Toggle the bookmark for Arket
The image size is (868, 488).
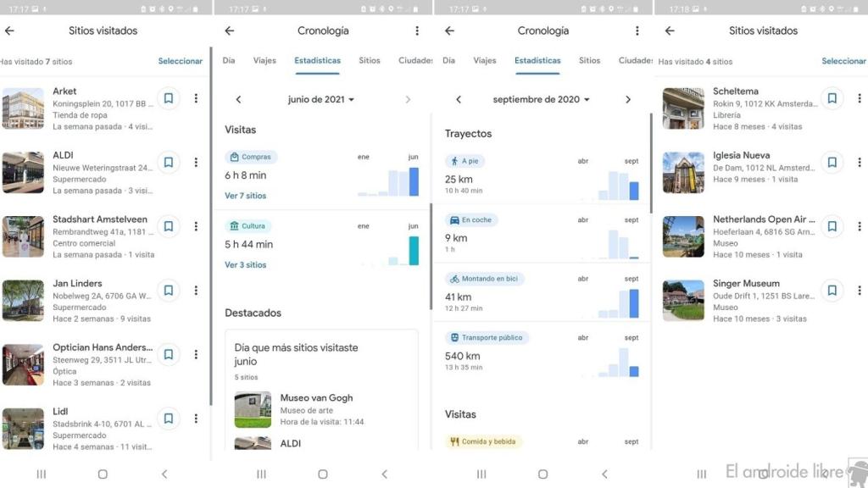pyautogui.click(x=170, y=97)
